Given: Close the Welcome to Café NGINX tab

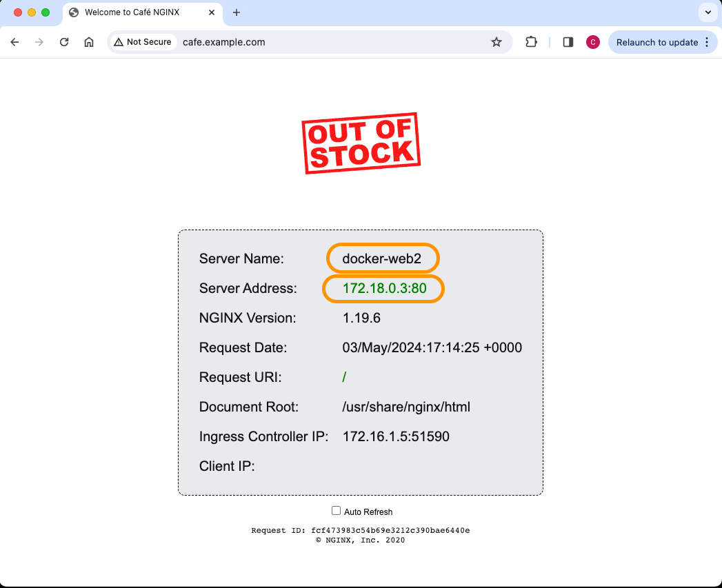Looking at the screenshot, I should coord(211,12).
